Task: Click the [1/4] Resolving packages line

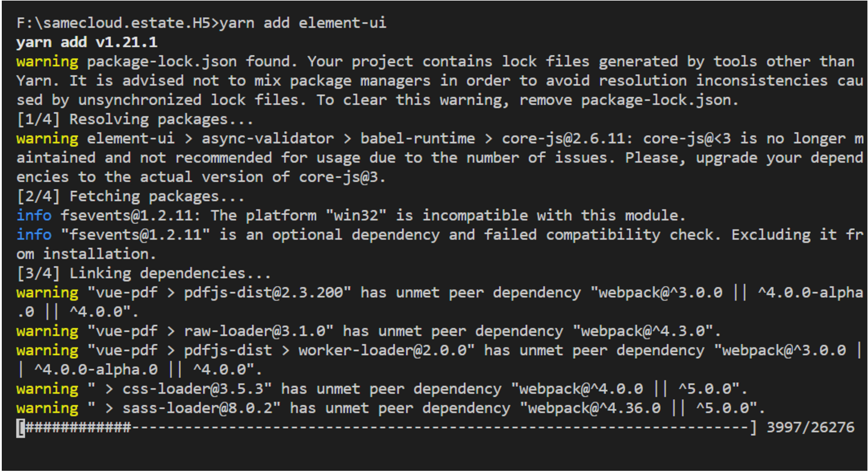Action: tap(135, 119)
